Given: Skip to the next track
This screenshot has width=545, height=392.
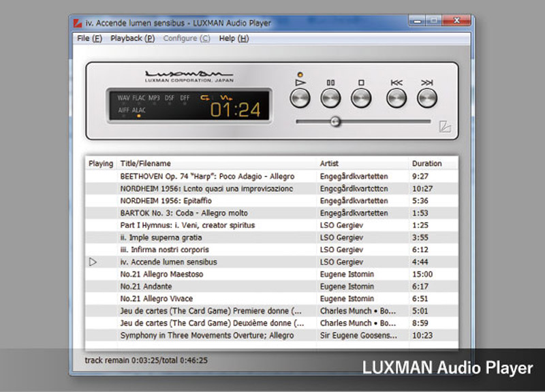Looking at the screenshot, I should pyautogui.click(x=428, y=97).
